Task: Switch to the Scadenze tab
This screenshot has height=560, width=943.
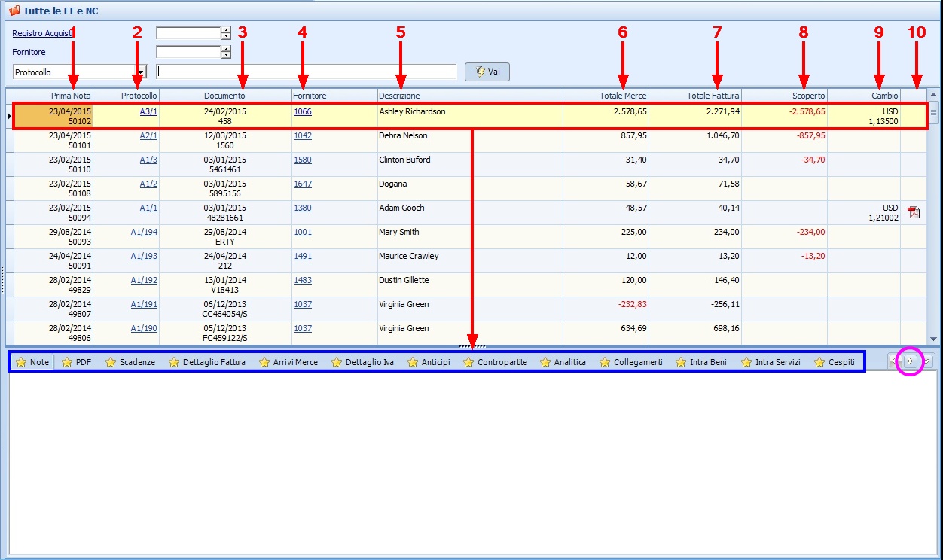Action: click(130, 362)
